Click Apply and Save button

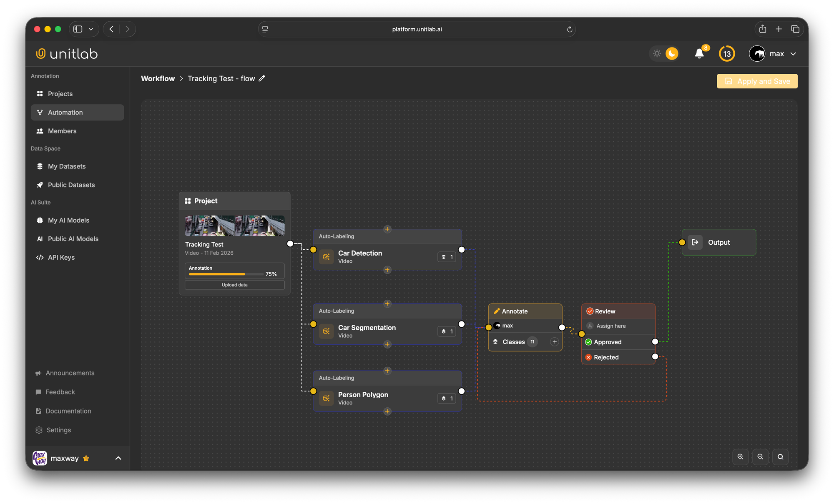click(757, 81)
